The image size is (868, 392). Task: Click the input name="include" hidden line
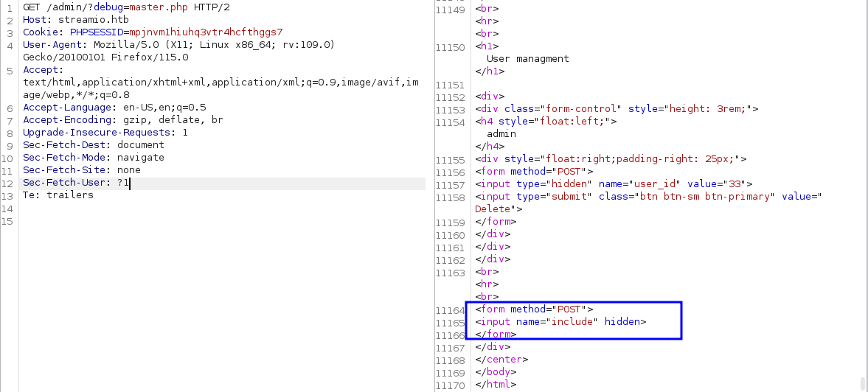pyautogui.click(x=560, y=322)
